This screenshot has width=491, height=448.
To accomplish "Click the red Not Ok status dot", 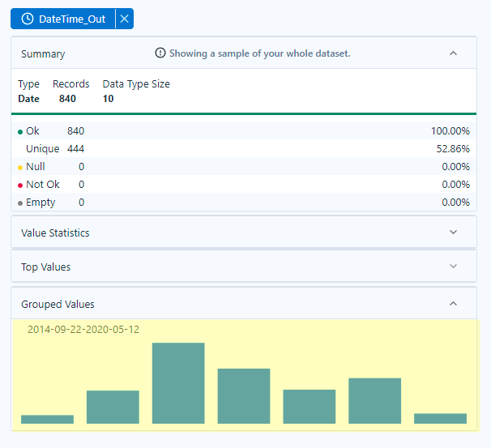I will click(20, 185).
